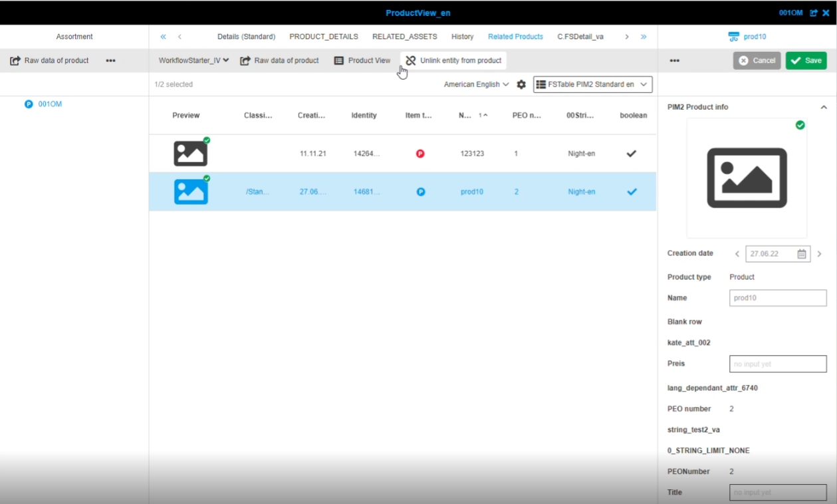Open the American English language dropdown
837x504 pixels.
tap(476, 84)
